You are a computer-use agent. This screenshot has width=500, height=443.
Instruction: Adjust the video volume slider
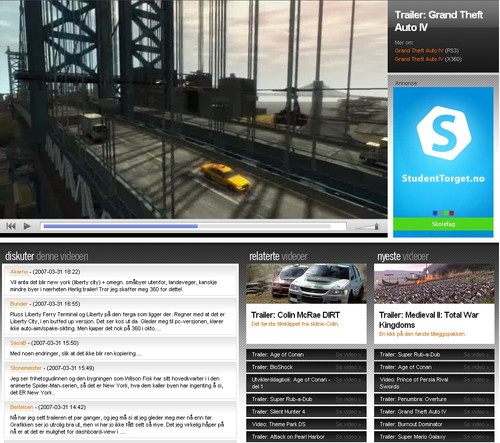pos(367,227)
